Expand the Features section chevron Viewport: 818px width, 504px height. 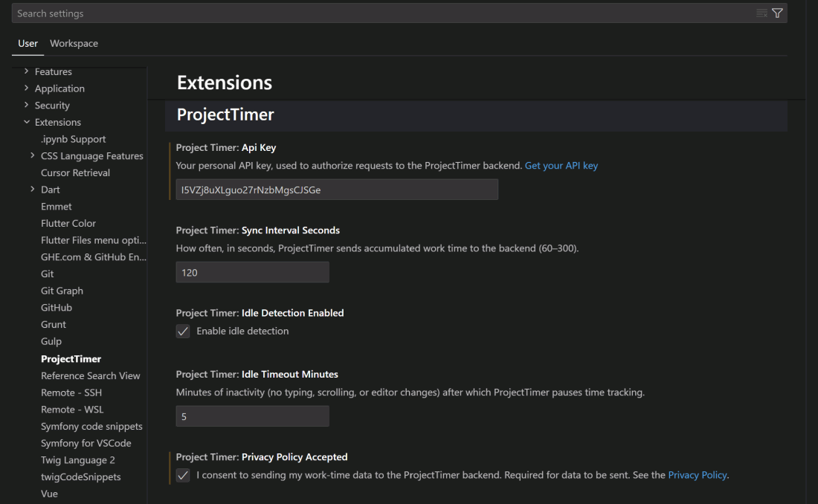coord(27,71)
